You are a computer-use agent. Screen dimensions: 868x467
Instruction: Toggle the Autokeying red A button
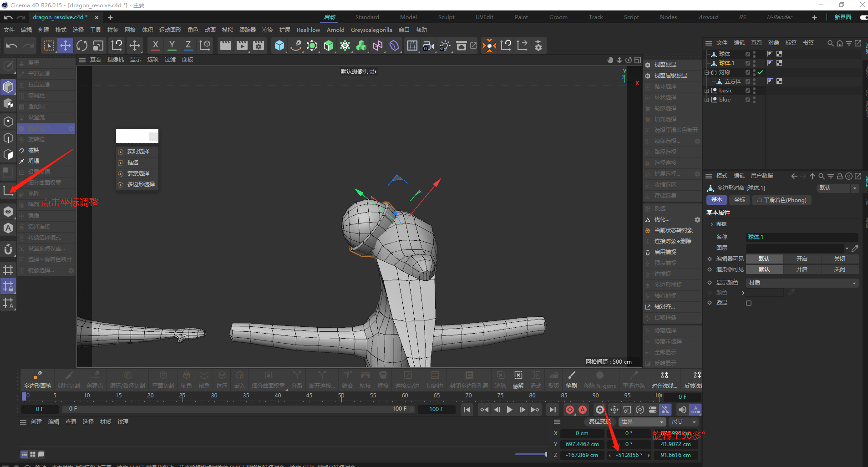click(583, 410)
